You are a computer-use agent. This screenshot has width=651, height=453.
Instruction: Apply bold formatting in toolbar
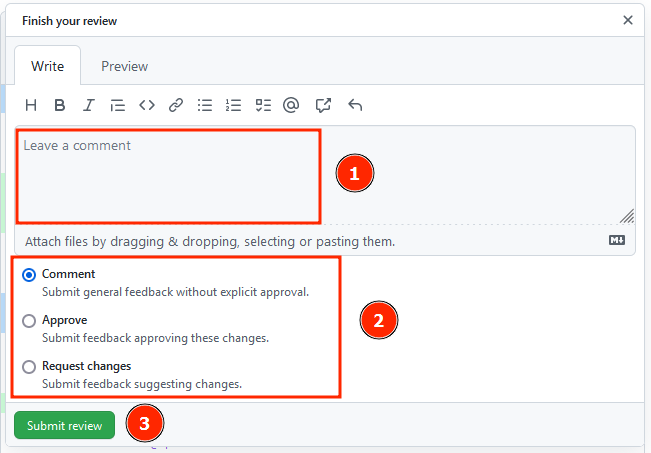(60, 105)
